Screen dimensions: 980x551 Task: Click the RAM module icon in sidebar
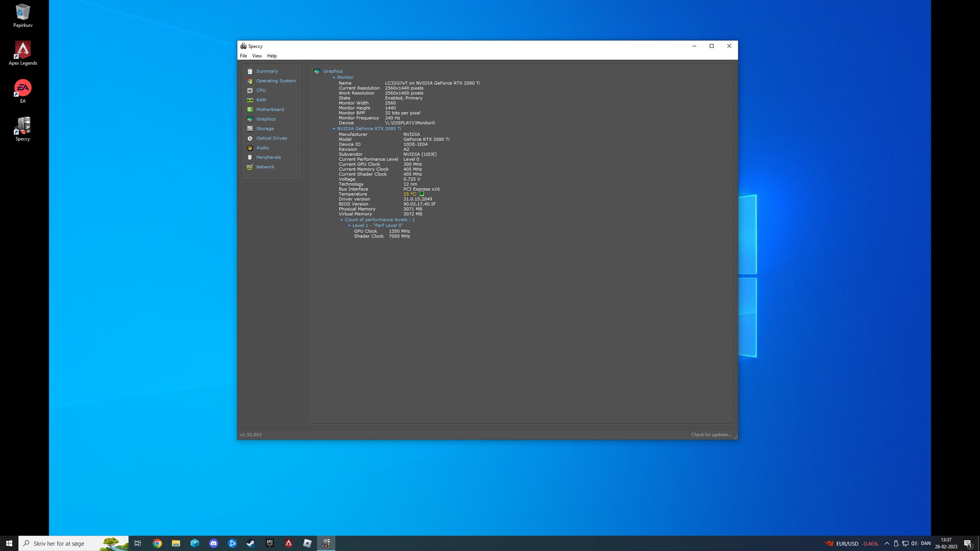(x=250, y=100)
